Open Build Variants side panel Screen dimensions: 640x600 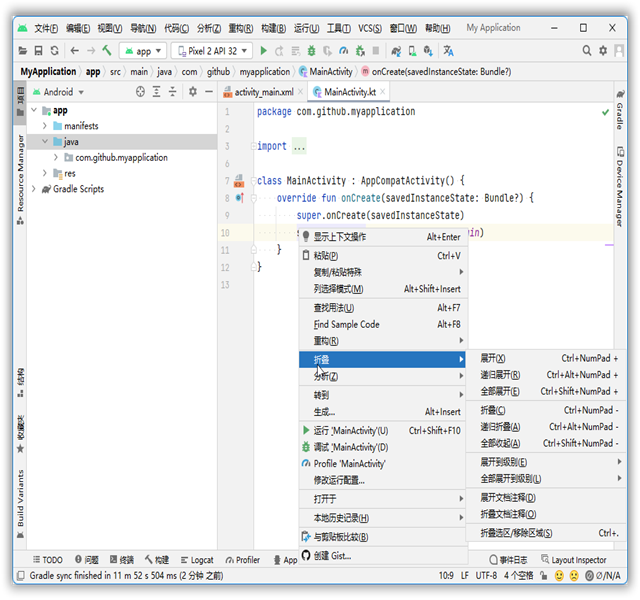click(20, 504)
